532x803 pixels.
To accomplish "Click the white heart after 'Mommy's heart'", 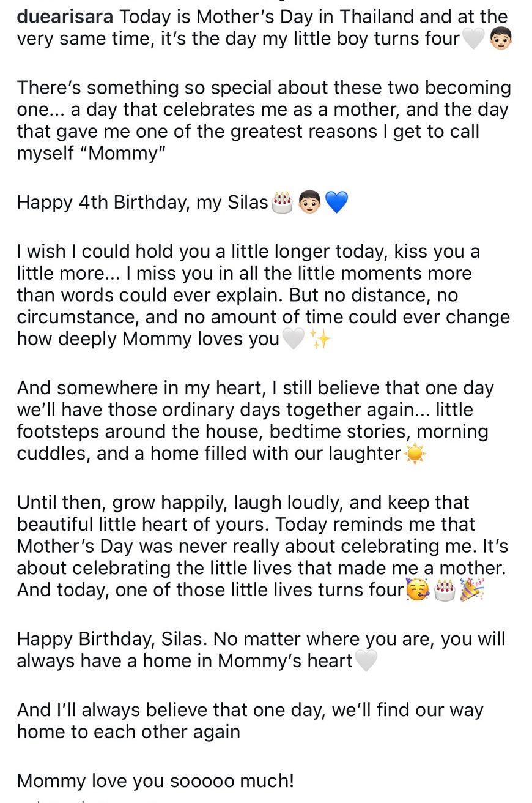I will coord(366,661).
